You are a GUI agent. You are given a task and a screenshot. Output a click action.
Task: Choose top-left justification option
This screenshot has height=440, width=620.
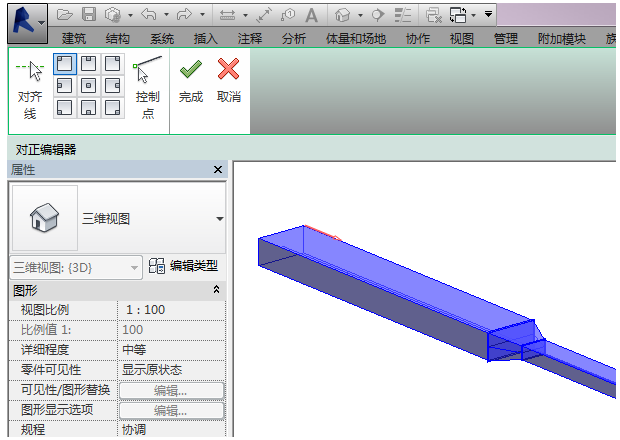(x=64, y=64)
